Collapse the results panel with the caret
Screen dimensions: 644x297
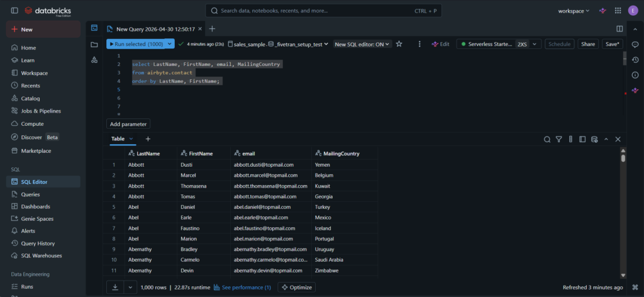click(606, 139)
